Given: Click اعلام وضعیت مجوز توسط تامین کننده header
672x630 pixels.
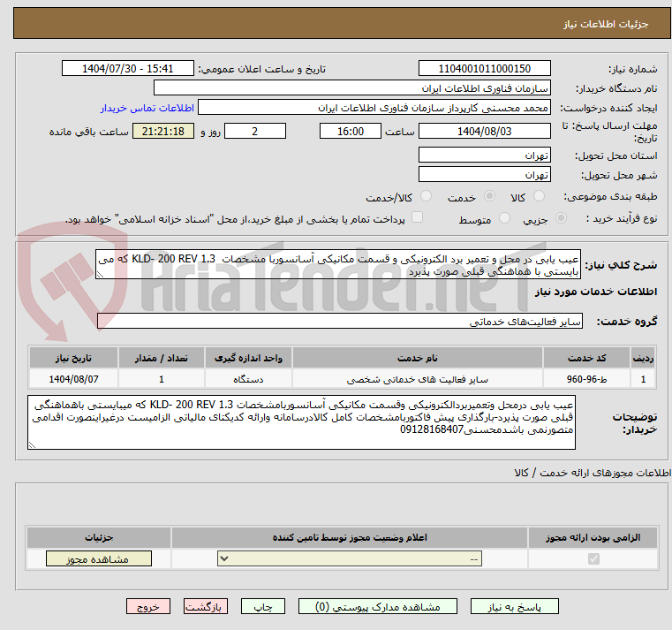Looking at the screenshot, I should coord(350,537).
